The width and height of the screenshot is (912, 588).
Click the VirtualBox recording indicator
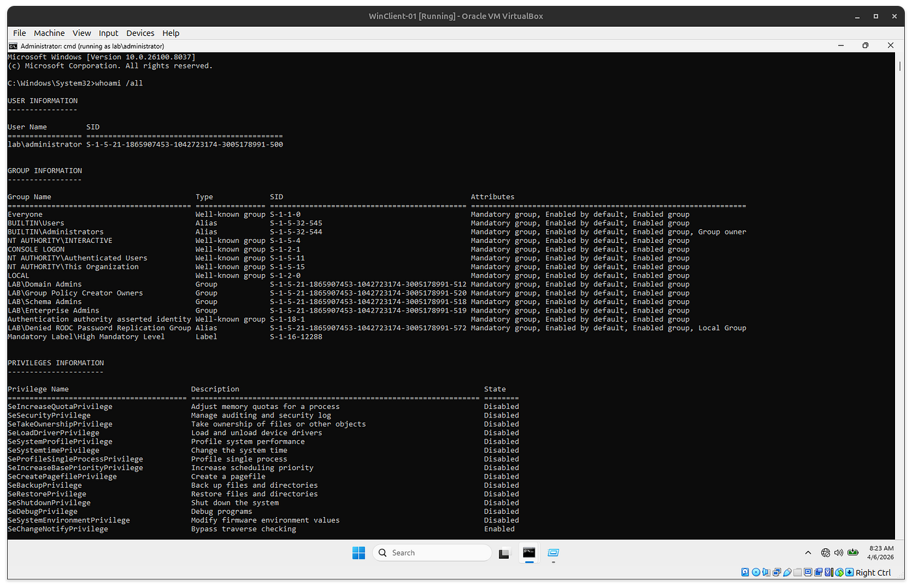click(x=818, y=572)
